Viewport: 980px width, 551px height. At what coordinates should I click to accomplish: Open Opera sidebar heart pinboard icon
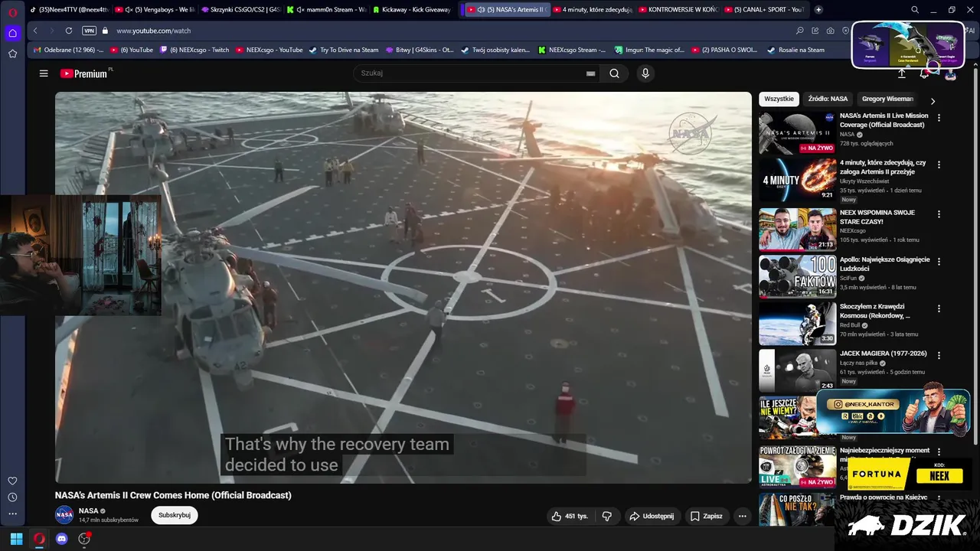[x=12, y=481]
